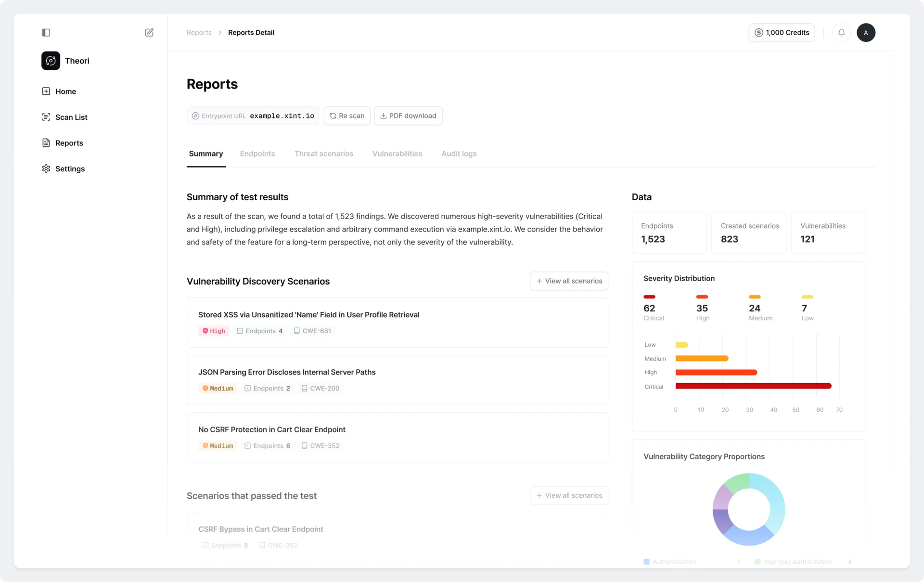Switch to the Threat scenarios tab
This screenshot has width=924, height=582.
tap(323, 154)
